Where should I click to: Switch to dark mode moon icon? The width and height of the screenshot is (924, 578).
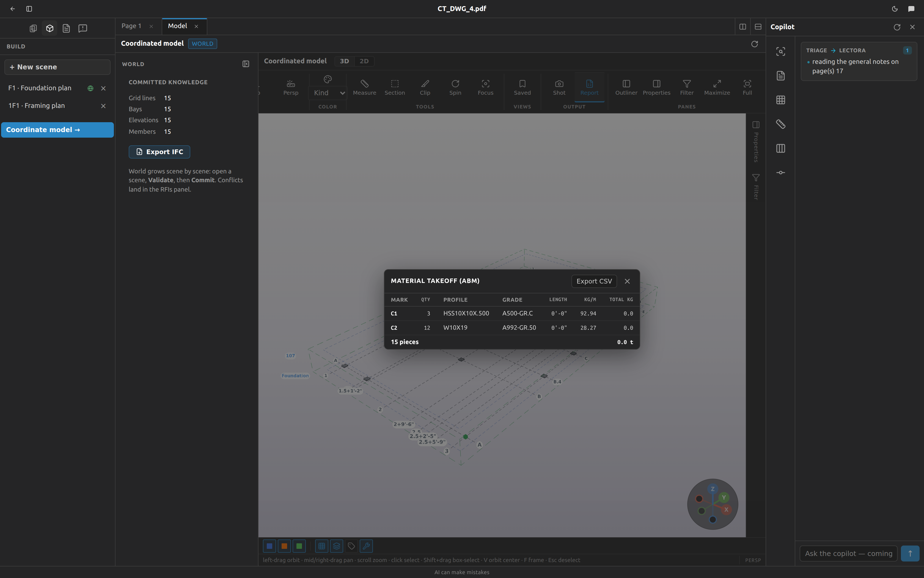click(x=895, y=9)
